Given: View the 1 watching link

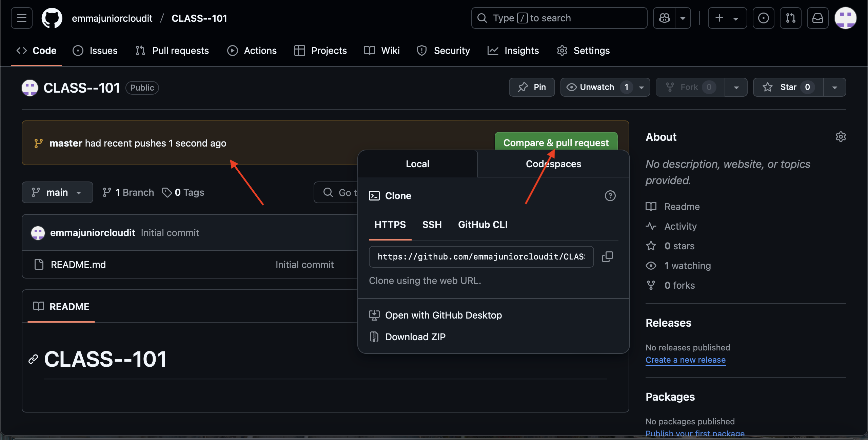Looking at the screenshot, I should click(678, 266).
